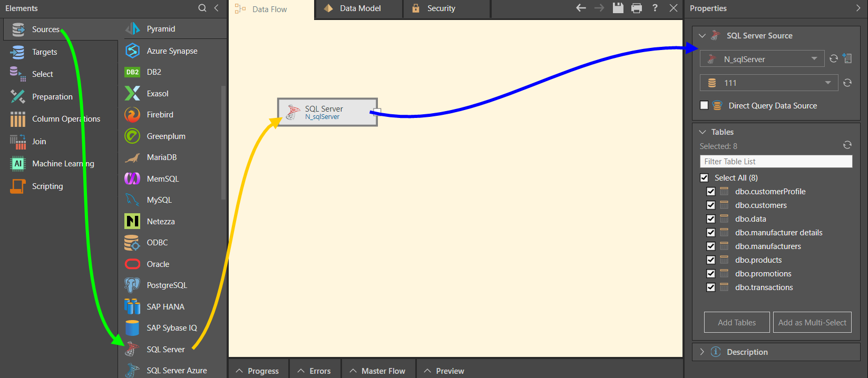Uncheck dbo.promotions table
Image resolution: width=868 pixels, height=378 pixels.
(x=711, y=274)
